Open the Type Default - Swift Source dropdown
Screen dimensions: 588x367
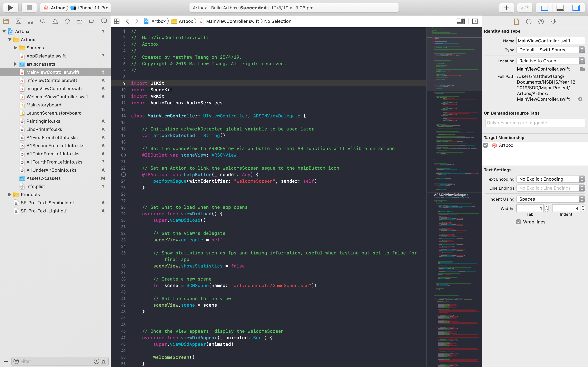550,50
